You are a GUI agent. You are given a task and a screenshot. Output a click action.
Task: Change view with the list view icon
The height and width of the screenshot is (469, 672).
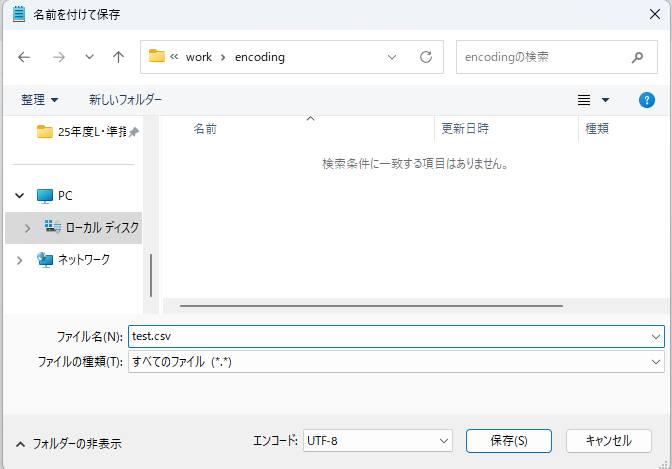584,100
